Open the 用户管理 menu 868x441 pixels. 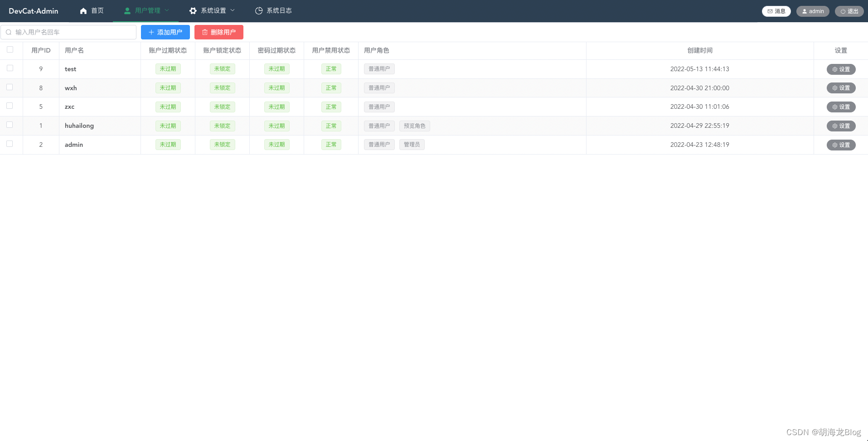[x=145, y=11]
